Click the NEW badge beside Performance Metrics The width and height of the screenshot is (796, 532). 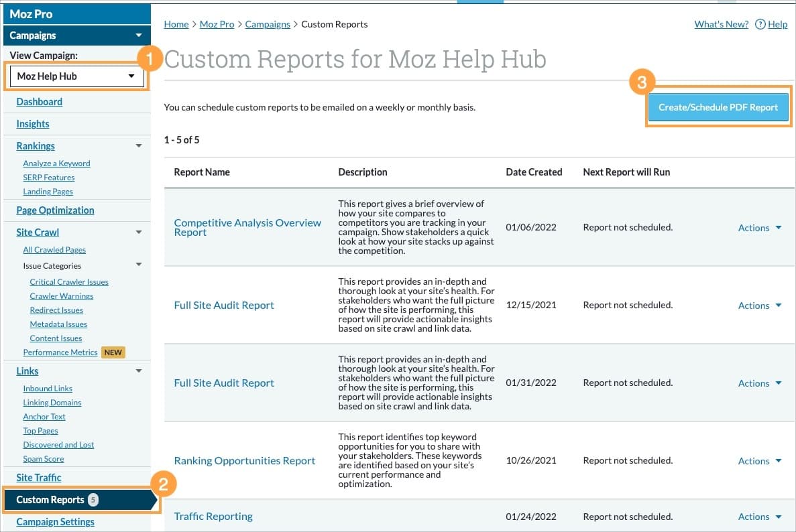(113, 352)
